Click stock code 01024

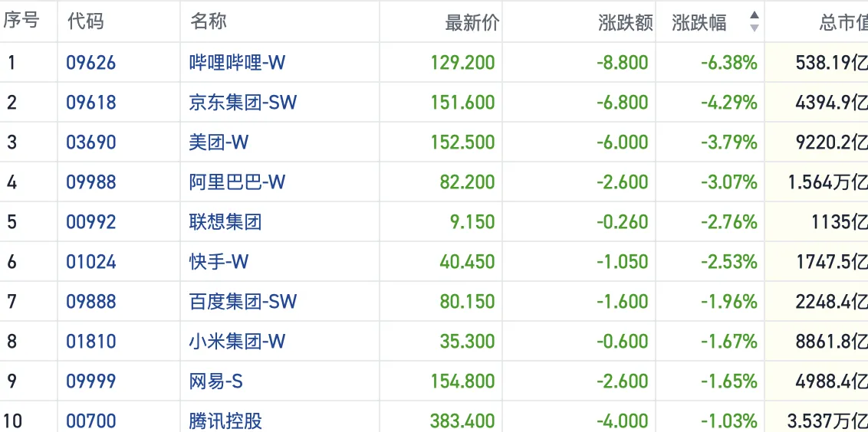click(90, 262)
